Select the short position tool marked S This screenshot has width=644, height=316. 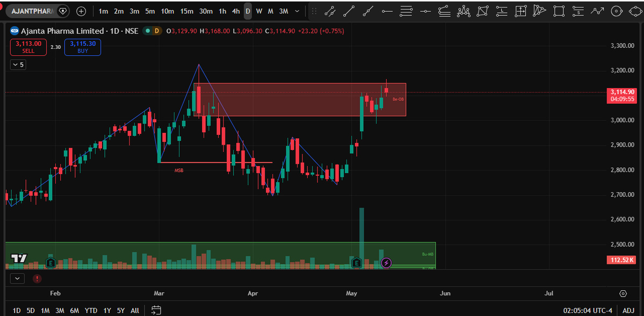click(x=578, y=11)
